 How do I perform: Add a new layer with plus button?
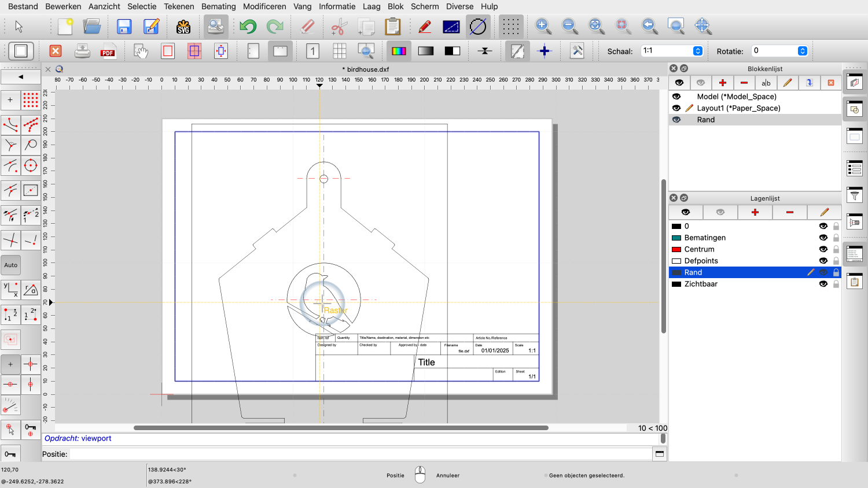coord(755,212)
